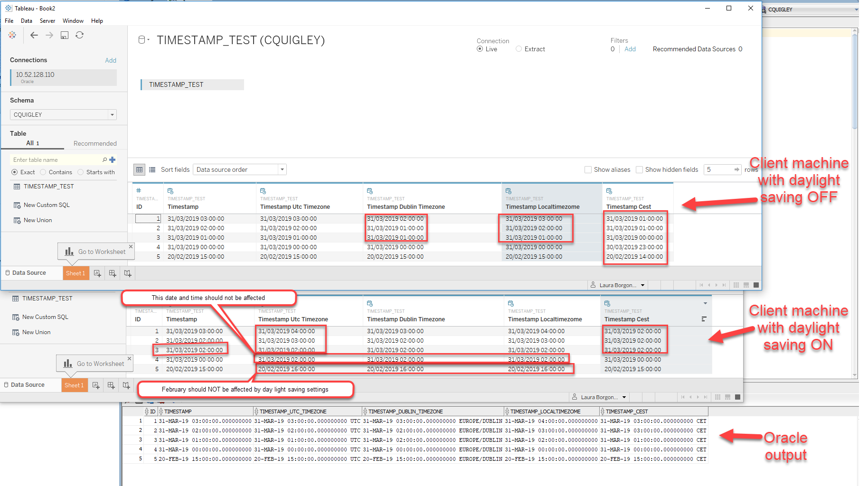Click the New Story icon in the lower window tab bar
Viewport: 868px width, 486px height.
[x=126, y=385]
